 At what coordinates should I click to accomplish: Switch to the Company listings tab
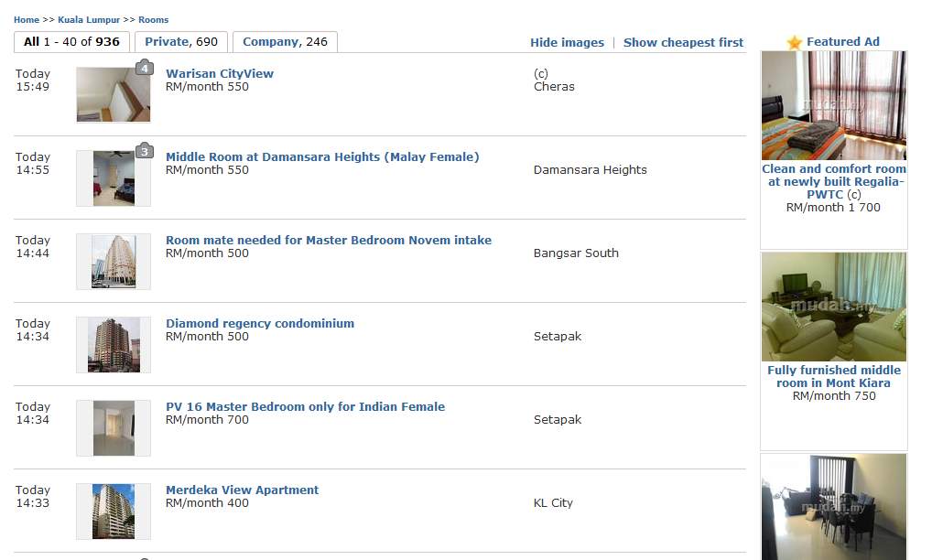click(285, 42)
